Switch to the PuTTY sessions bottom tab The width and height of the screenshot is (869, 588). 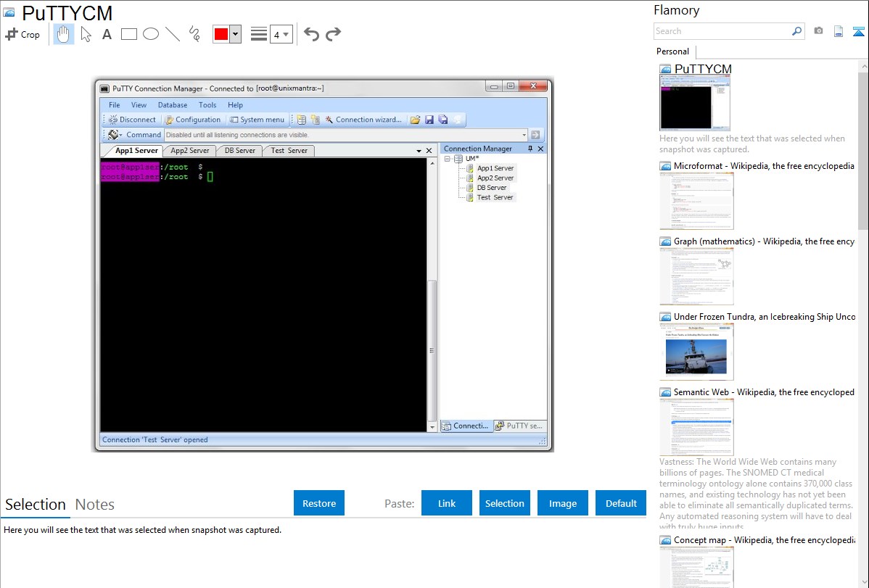click(520, 426)
